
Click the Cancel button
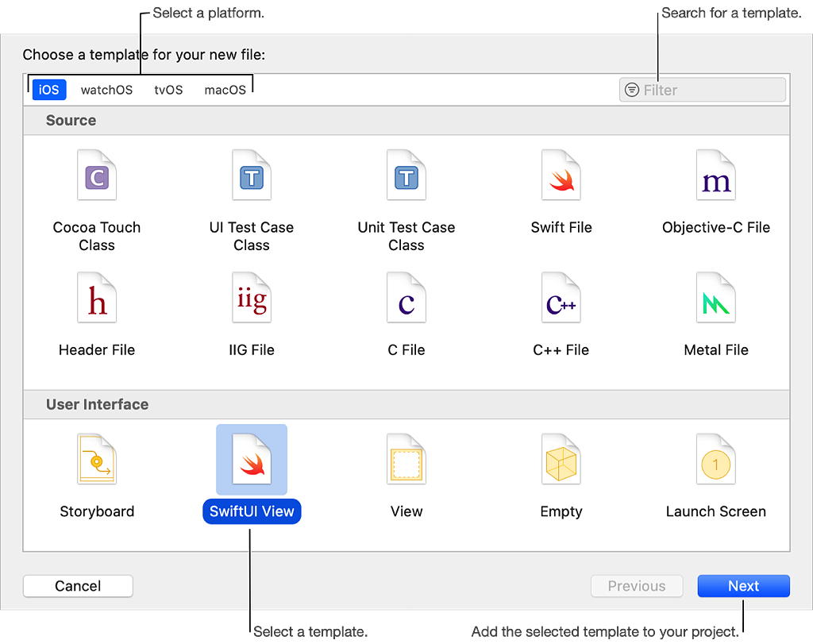[78, 586]
